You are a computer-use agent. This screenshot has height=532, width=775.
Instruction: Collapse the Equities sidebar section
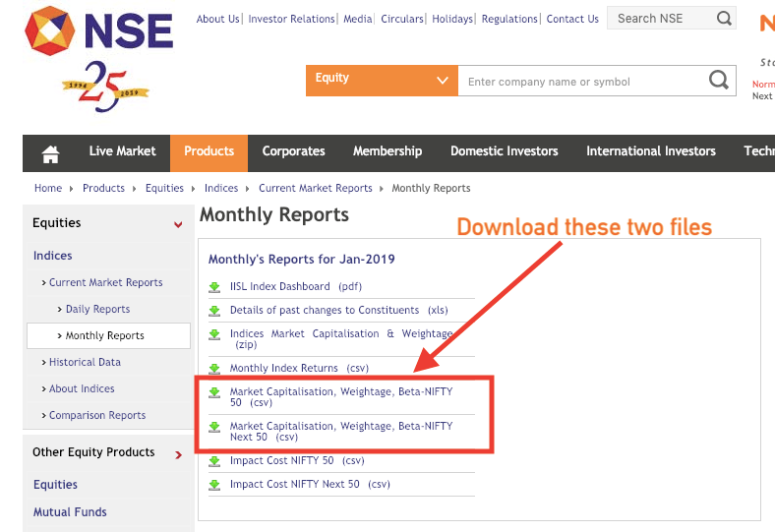click(178, 224)
